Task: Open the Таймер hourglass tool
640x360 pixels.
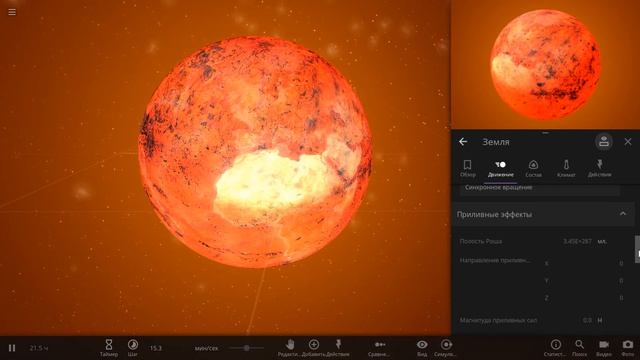Action: tap(109, 348)
